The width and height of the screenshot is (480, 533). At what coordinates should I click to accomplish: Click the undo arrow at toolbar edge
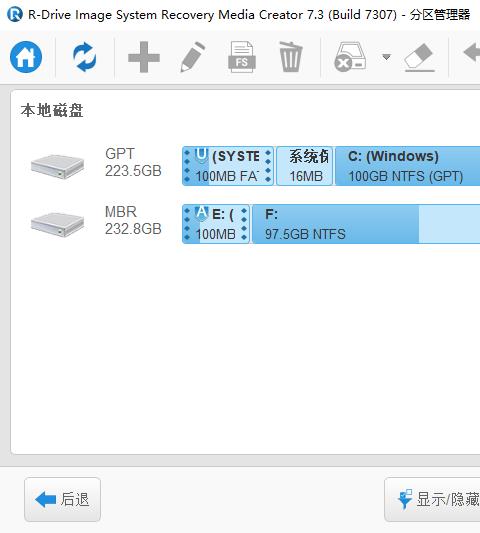click(x=472, y=53)
